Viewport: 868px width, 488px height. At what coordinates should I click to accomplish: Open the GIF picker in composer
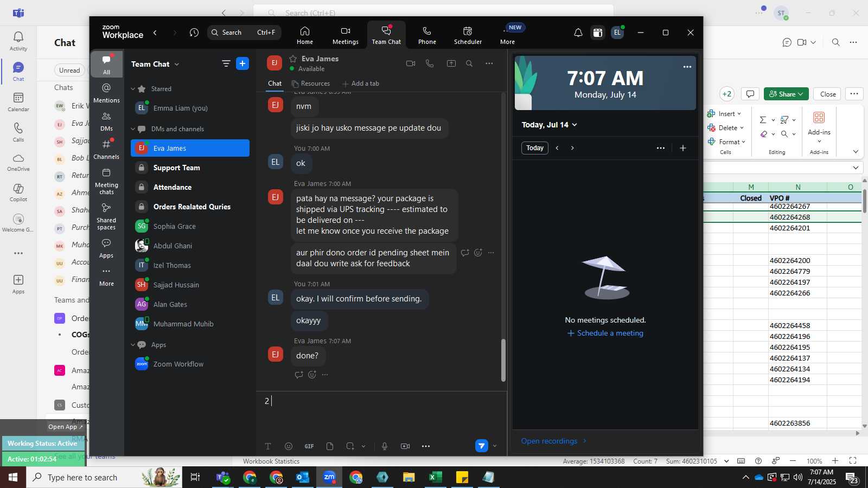point(309,446)
